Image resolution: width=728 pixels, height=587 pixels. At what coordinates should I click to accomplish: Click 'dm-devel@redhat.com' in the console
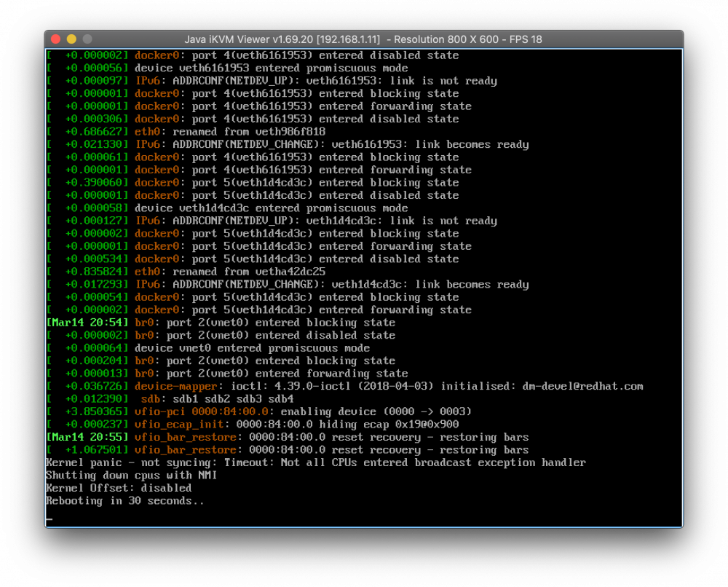(582, 387)
